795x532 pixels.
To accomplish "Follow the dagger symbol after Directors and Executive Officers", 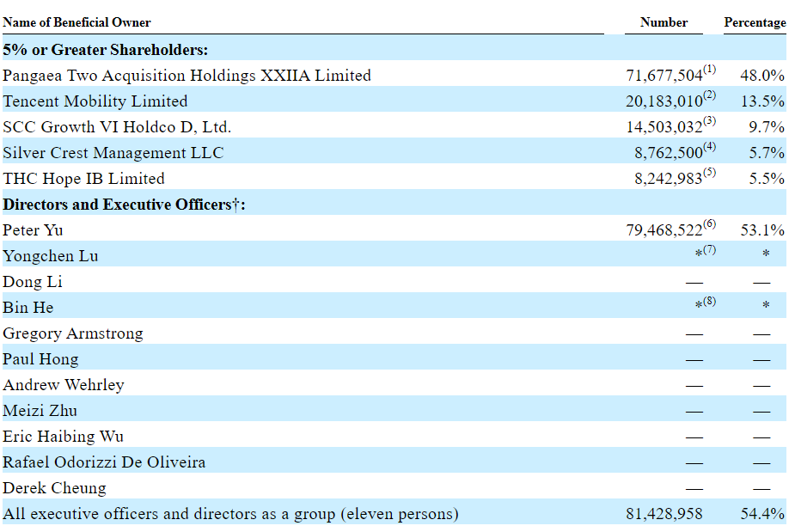I will click(235, 205).
